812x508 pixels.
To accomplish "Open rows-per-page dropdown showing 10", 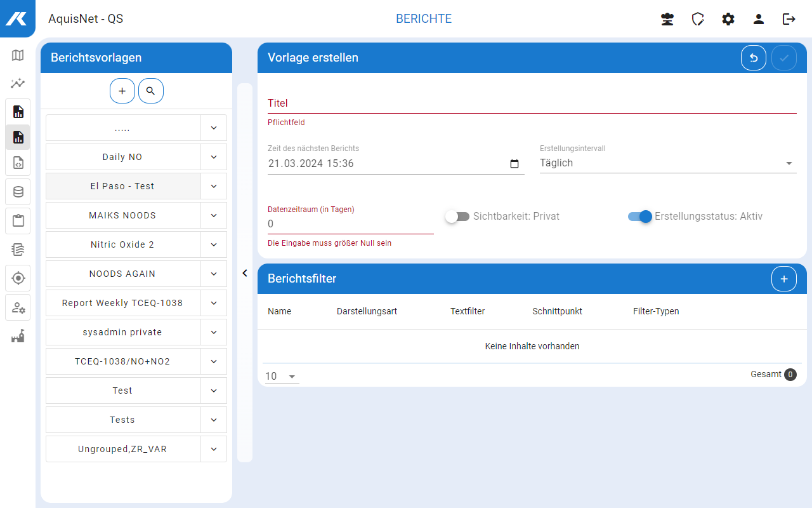I will pyautogui.click(x=282, y=376).
